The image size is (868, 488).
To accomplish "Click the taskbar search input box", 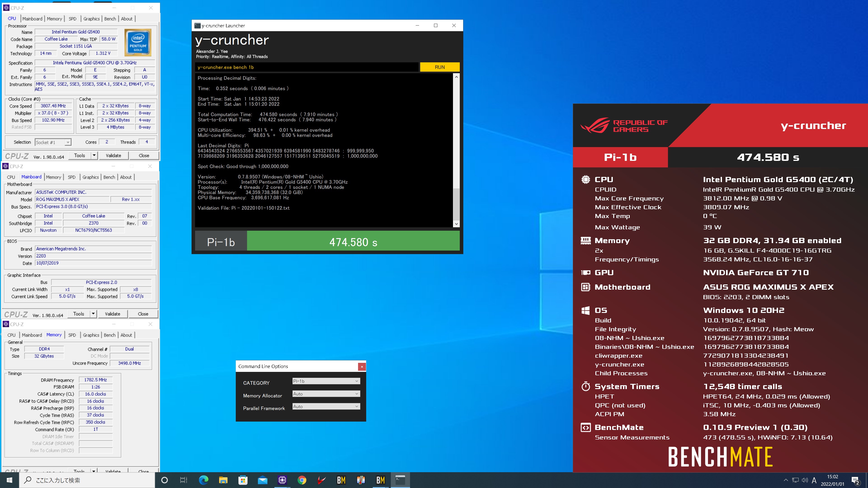I will point(87,480).
